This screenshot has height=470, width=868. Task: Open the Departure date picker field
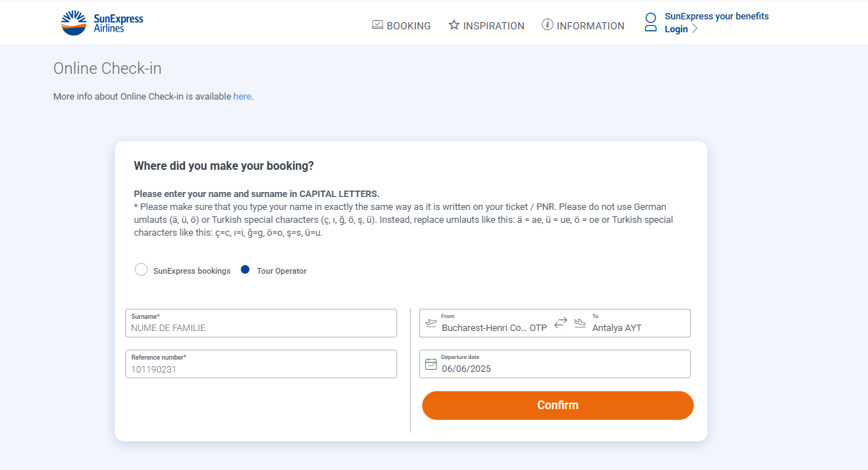[x=555, y=364]
